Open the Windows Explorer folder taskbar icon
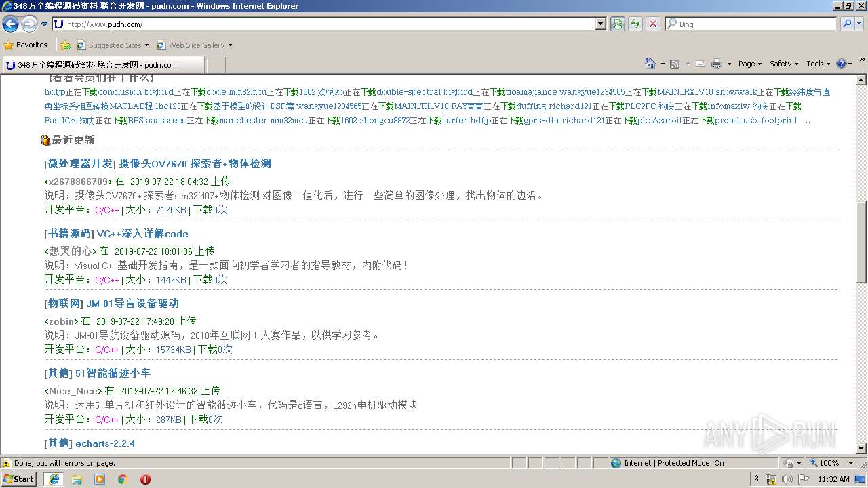Image resolution: width=868 pixels, height=488 pixels. tap(77, 479)
